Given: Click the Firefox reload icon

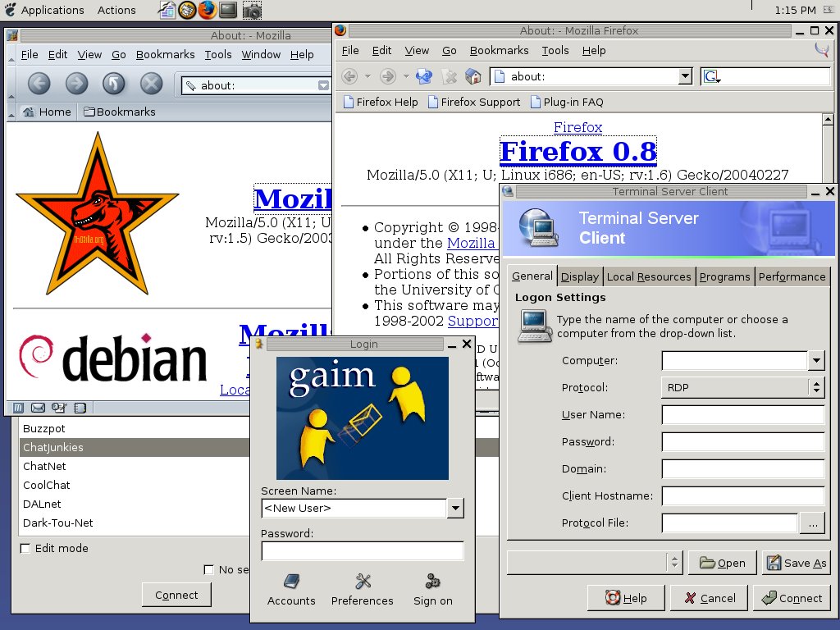Looking at the screenshot, I should [423, 76].
